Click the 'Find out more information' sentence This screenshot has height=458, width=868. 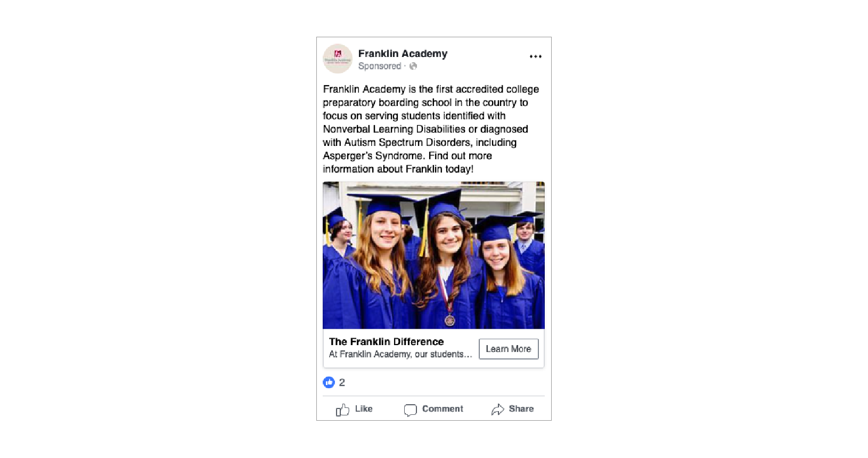click(407, 162)
